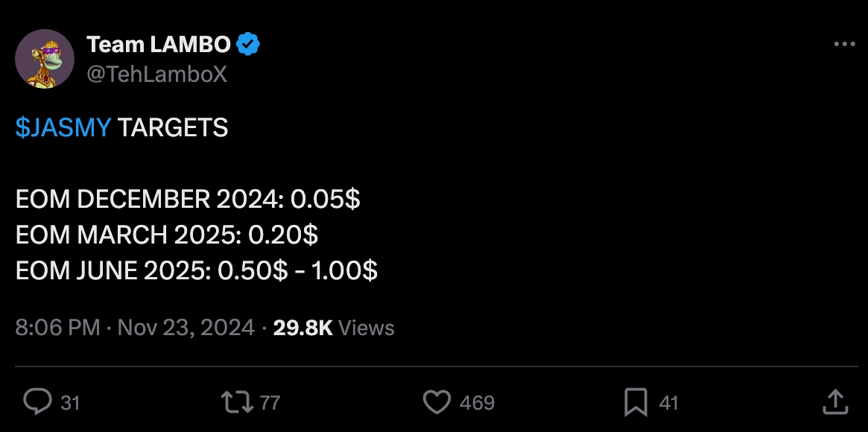
Task: Open the share upload arrow icon
Action: click(835, 402)
